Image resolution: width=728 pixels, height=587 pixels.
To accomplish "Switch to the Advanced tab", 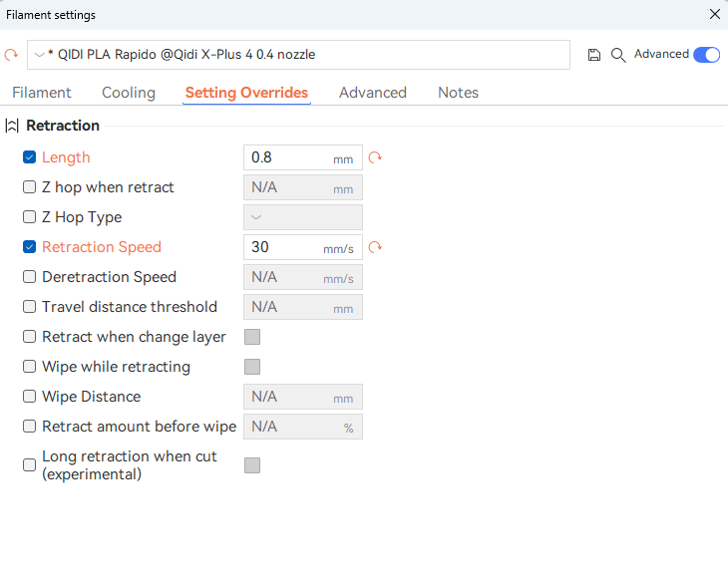I will [x=372, y=93].
